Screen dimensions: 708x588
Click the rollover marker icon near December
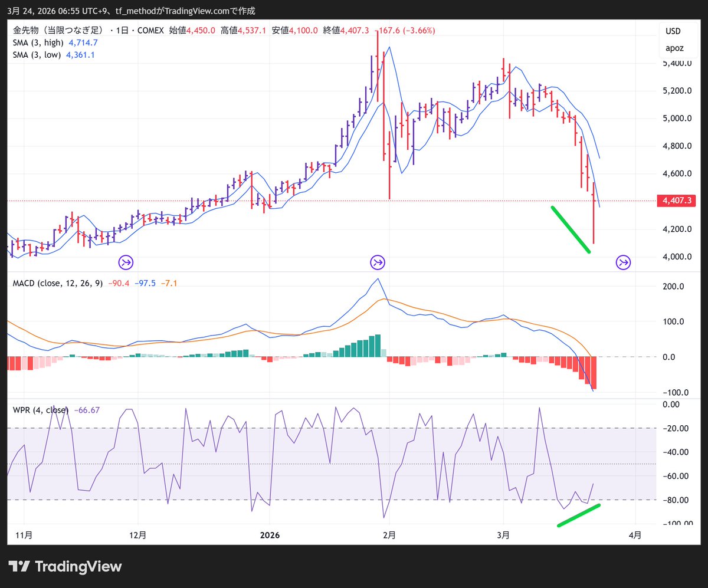pyautogui.click(x=126, y=262)
